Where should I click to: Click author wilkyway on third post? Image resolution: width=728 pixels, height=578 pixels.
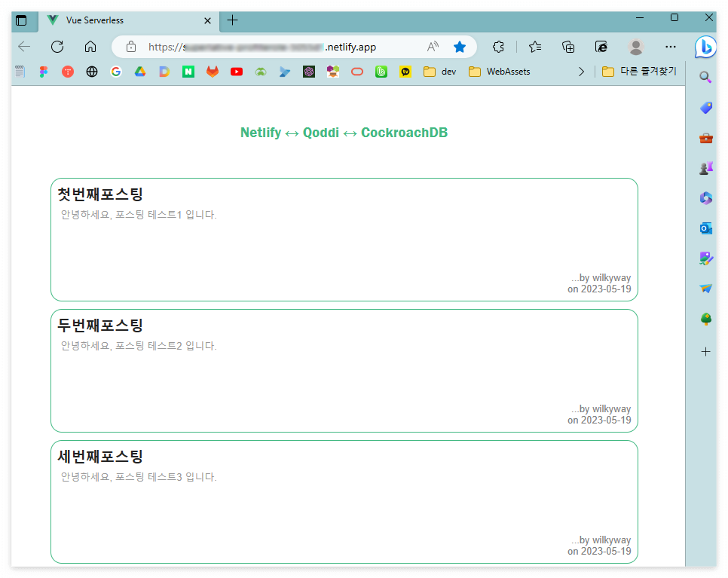pos(611,540)
